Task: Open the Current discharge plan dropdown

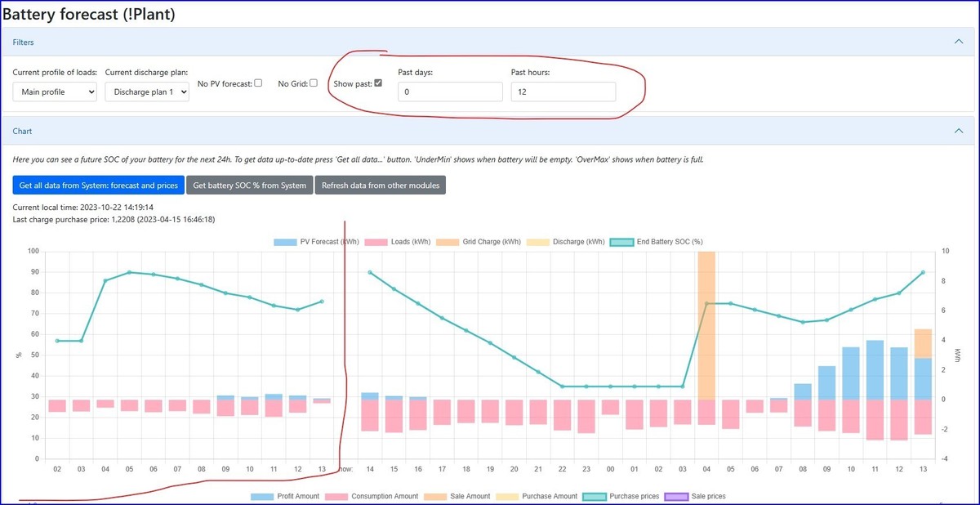Action: tap(147, 92)
